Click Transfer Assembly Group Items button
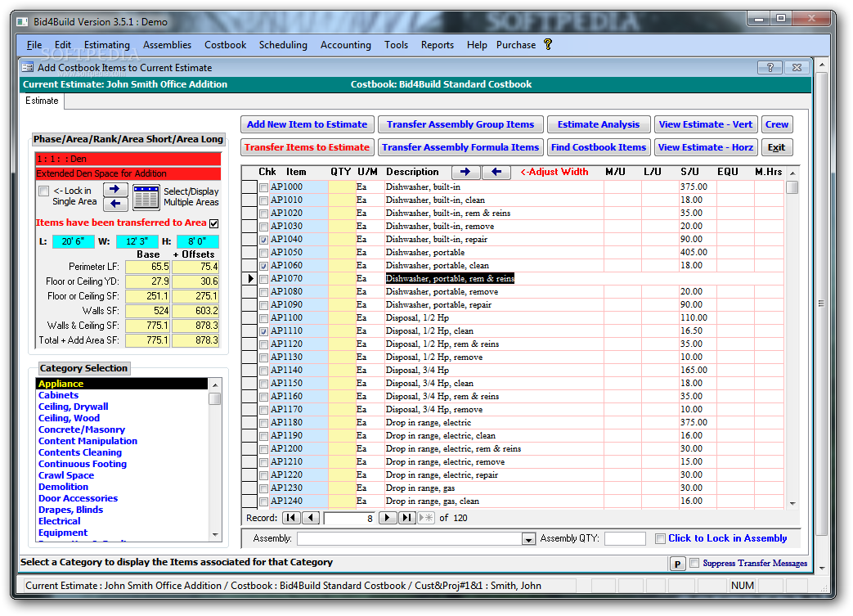Viewport: 853px width, 616px height. tap(460, 124)
